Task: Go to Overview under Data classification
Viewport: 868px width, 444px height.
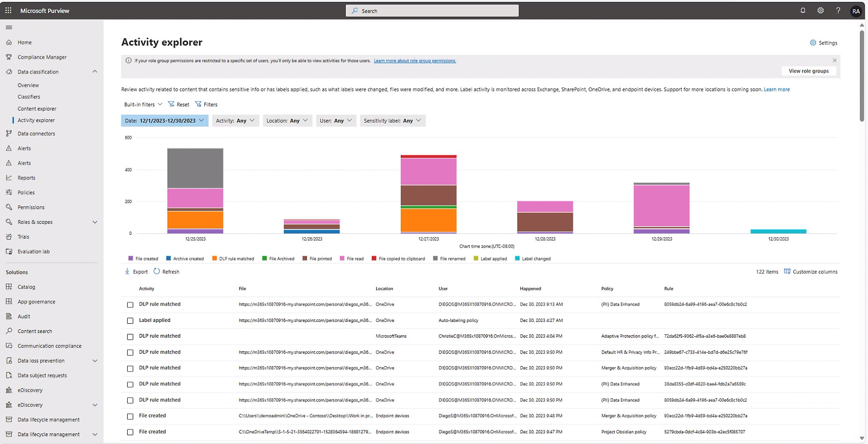Action: tap(28, 85)
